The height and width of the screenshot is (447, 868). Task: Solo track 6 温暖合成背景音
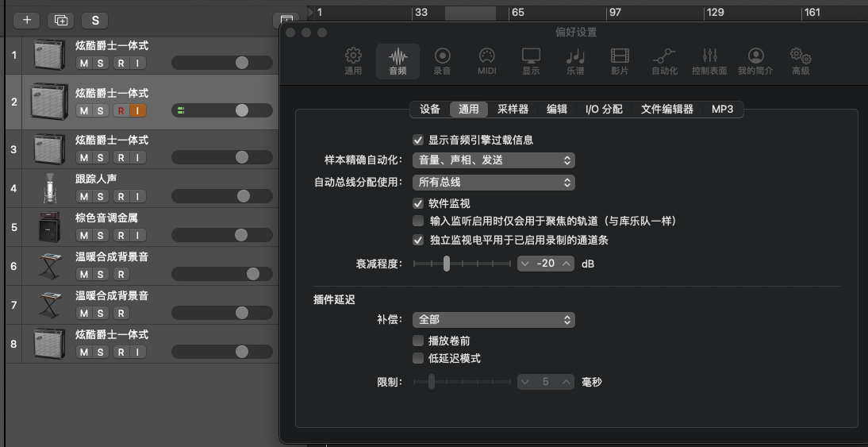pos(100,274)
